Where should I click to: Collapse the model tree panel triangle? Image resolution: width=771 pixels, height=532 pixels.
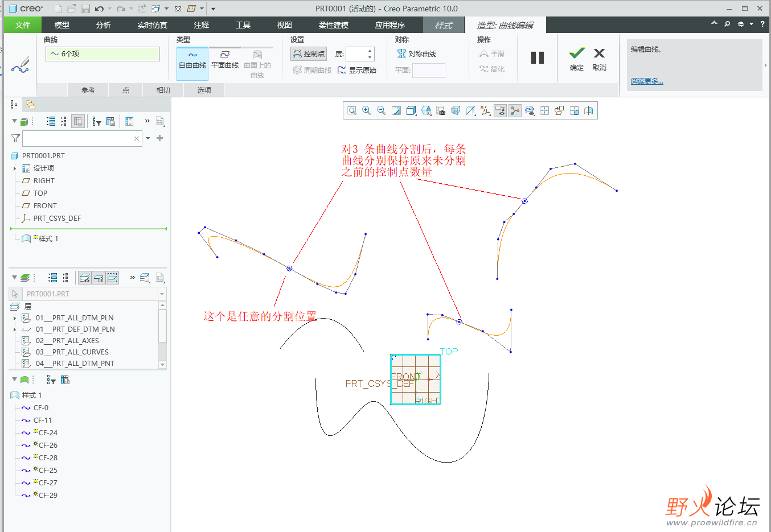[x=14, y=121]
